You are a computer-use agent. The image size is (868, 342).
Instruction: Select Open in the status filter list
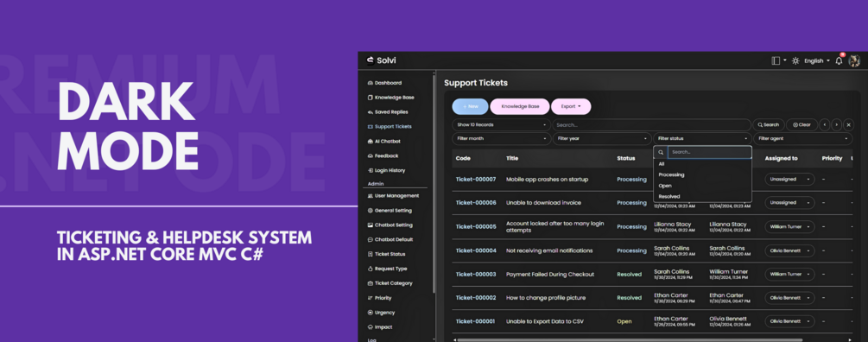702,186
